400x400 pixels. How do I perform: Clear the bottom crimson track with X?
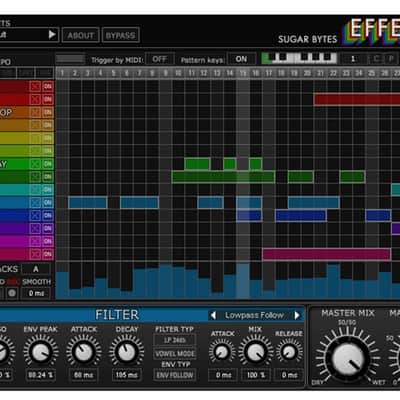point(35,254)
